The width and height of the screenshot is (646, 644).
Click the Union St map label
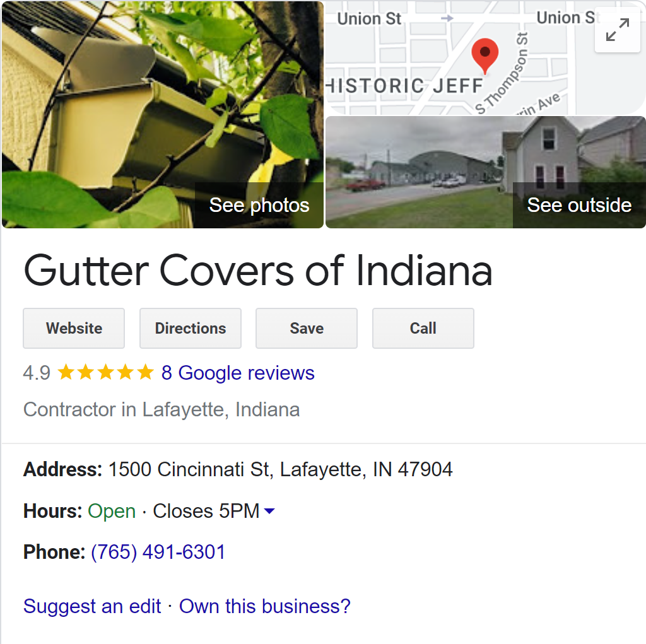368,18
